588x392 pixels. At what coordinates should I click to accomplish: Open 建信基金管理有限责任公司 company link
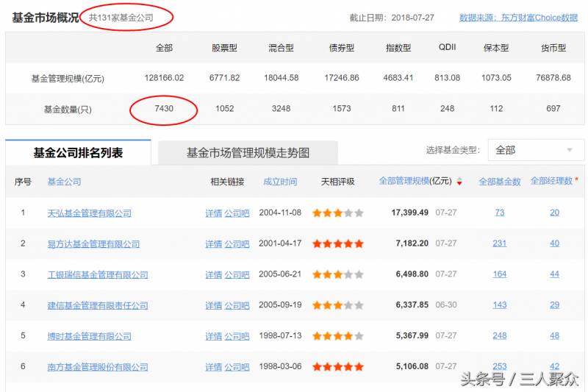(x=98, y=305)
